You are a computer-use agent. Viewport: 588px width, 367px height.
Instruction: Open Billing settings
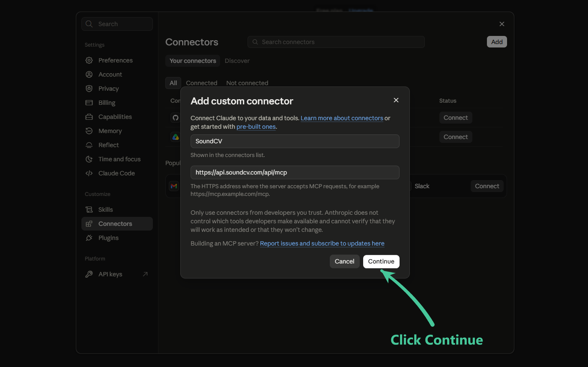pos(117,103)
